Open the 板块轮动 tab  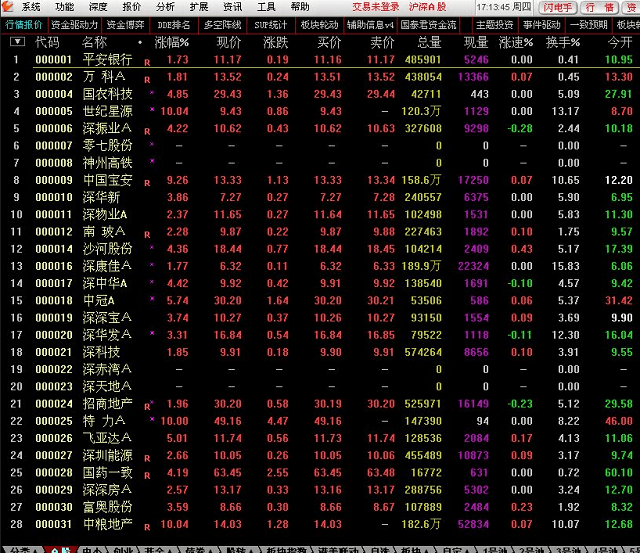coord(319,24)
